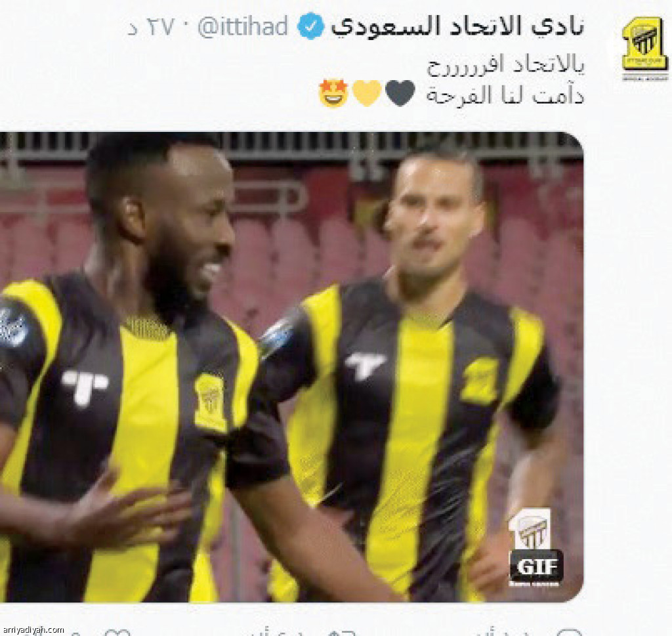672x636 pixels.
Task: Click the yellow heart emoji
Action: pos(366,93)
